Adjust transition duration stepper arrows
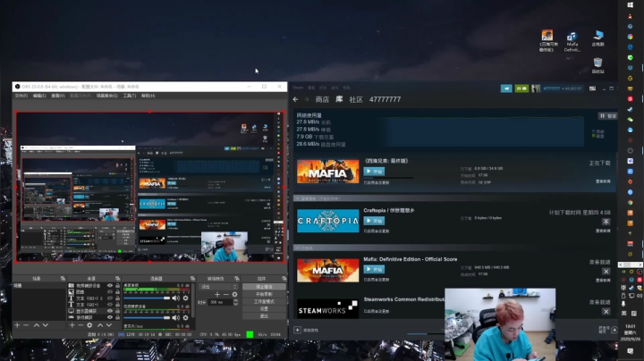 coord(236,302)
